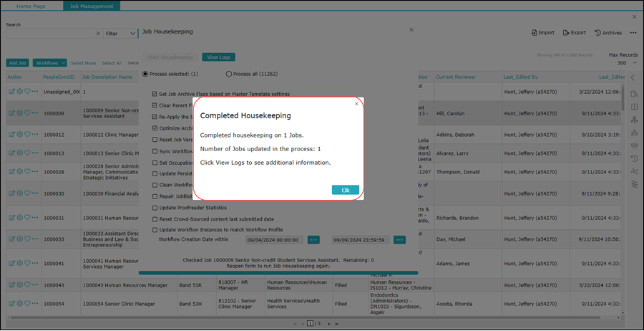
Task: Click settings gear icon for job 1000009
Action: pos(19,112)
